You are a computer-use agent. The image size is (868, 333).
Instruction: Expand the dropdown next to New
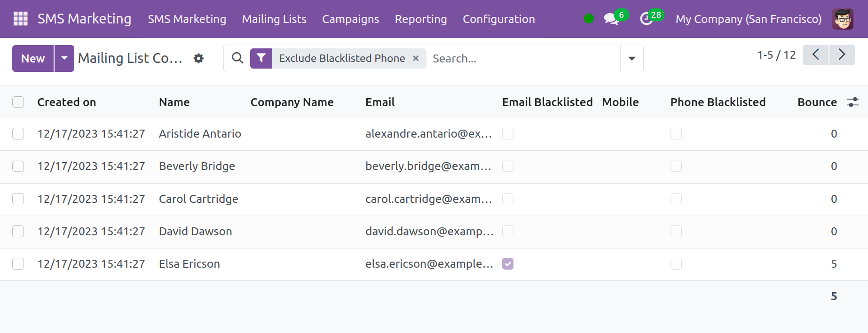[64, 58]
